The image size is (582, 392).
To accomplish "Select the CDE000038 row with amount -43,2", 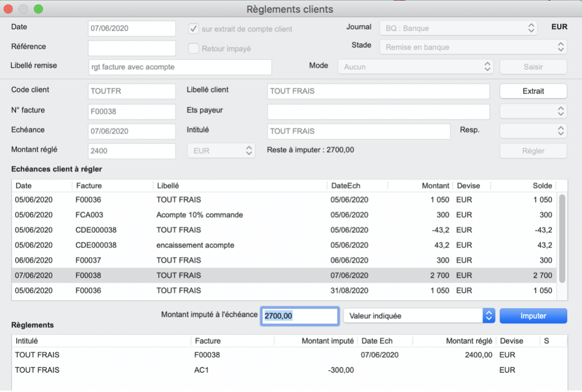I will 284,230.
